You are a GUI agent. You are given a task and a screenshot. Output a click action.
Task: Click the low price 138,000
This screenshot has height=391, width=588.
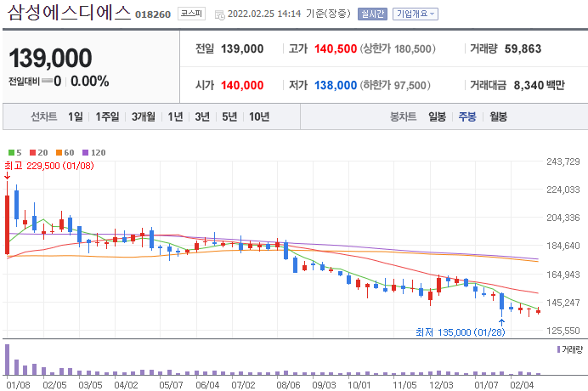pyautogui.click(x=336, y=85)
